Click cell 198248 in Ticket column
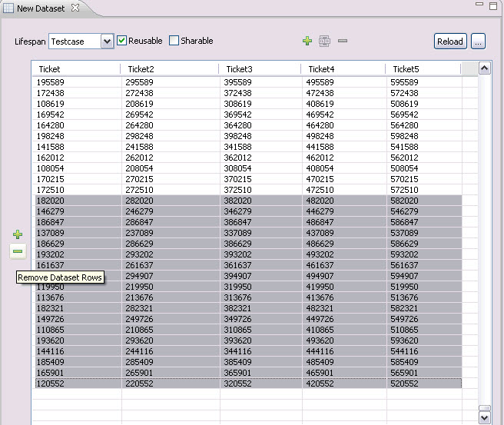Screen dimensions: 504x425 point(77,136)
